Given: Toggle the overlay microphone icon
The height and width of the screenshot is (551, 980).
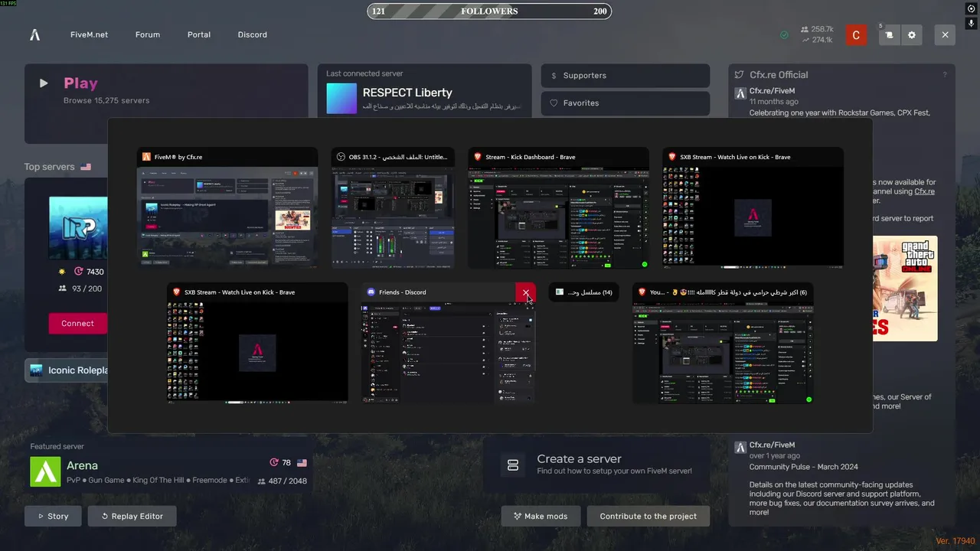Looking at the screenshot, I should (972, 24).
